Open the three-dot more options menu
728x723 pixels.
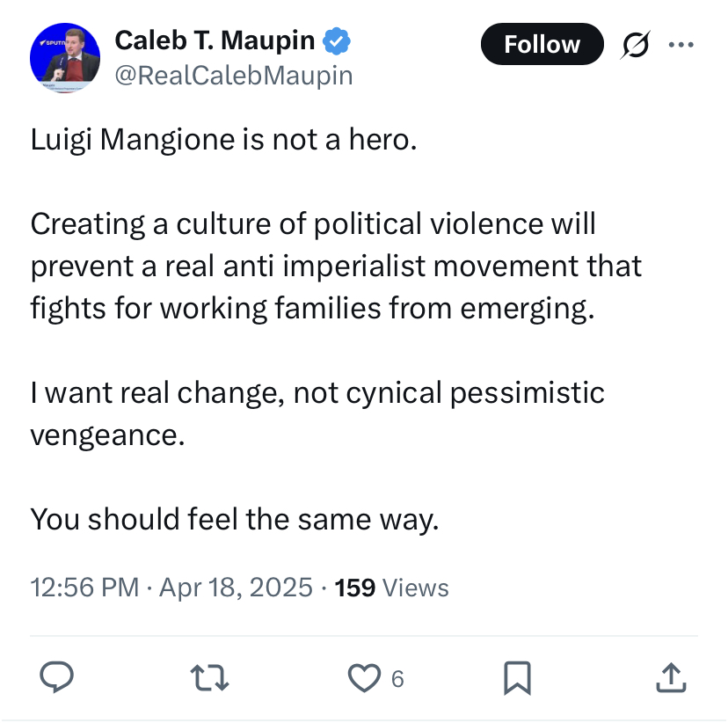(x=681, y=45)
